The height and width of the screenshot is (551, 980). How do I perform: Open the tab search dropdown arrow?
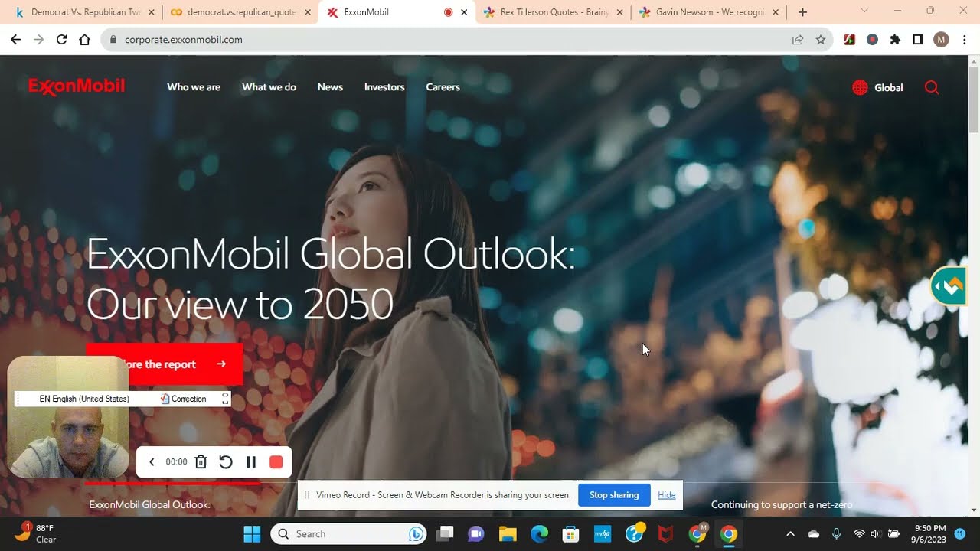(x=864, y=11)
